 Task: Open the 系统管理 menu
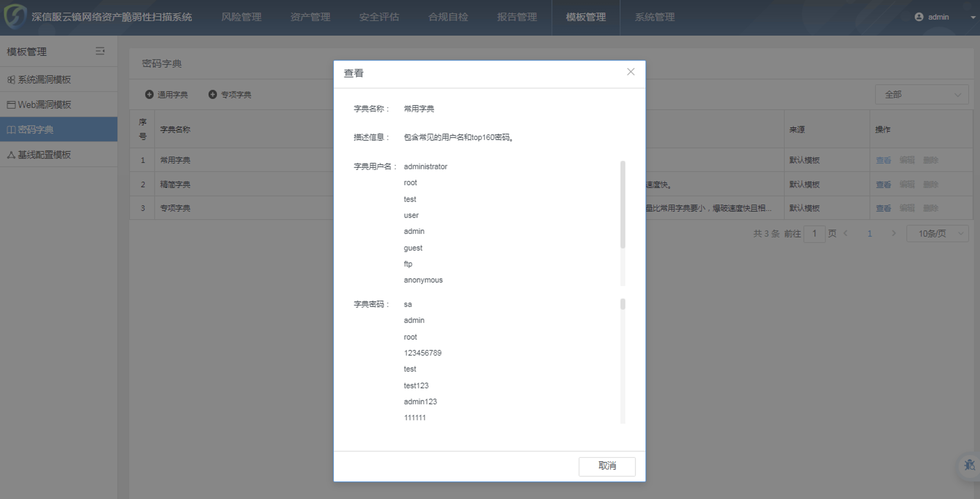654,17
